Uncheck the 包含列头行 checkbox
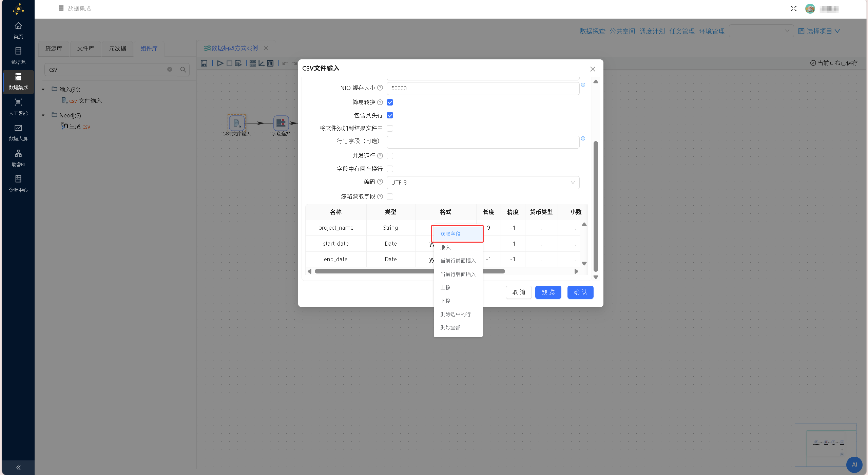The width and height of the screenshot is (868, 475). click(x=390, y=115)
